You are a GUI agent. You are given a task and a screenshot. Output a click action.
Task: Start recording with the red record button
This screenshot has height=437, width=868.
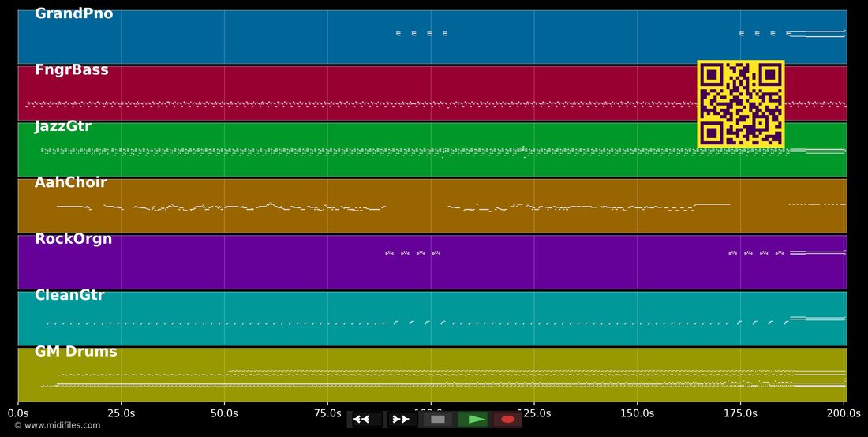click(507, 420)
